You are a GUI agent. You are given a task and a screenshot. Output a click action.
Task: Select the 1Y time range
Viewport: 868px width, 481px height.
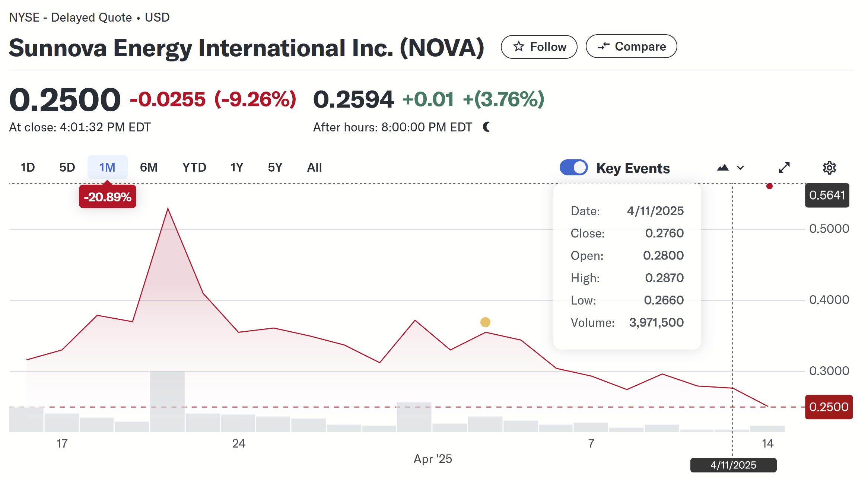[x=237, y=168]
